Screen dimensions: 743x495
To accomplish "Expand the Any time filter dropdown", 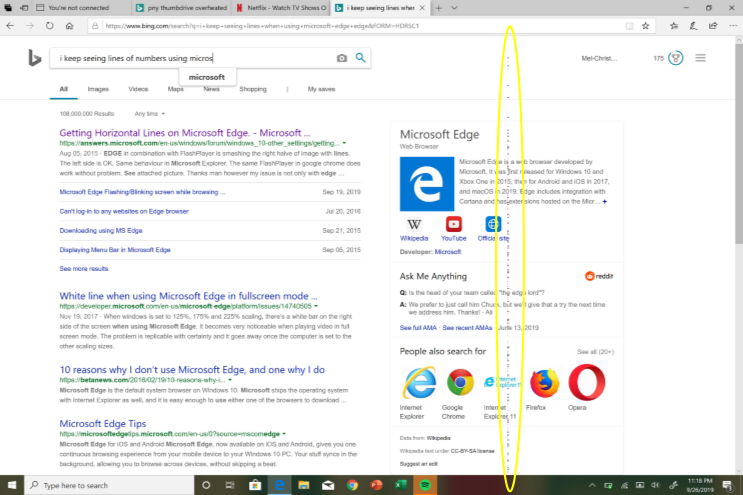I will pos(150,114).
